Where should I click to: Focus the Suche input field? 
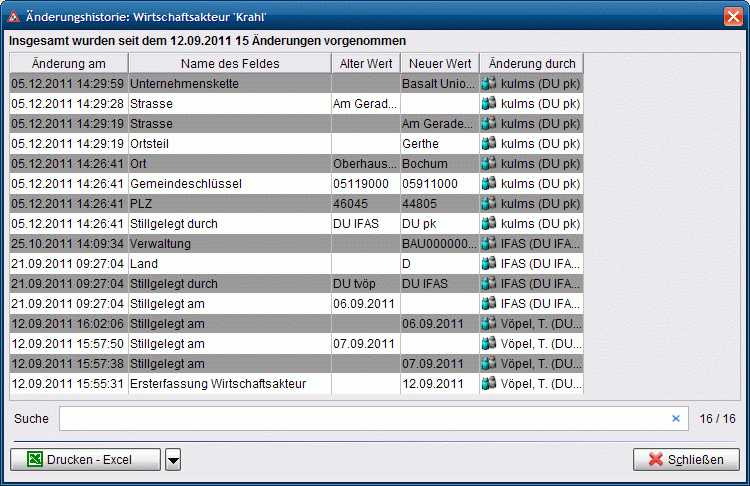click(x=360, y=419)
